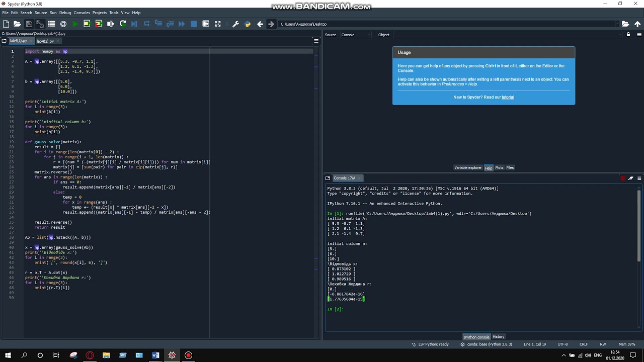Open the View menu
This screenshot has width=644, height=362.
(125, 13)
